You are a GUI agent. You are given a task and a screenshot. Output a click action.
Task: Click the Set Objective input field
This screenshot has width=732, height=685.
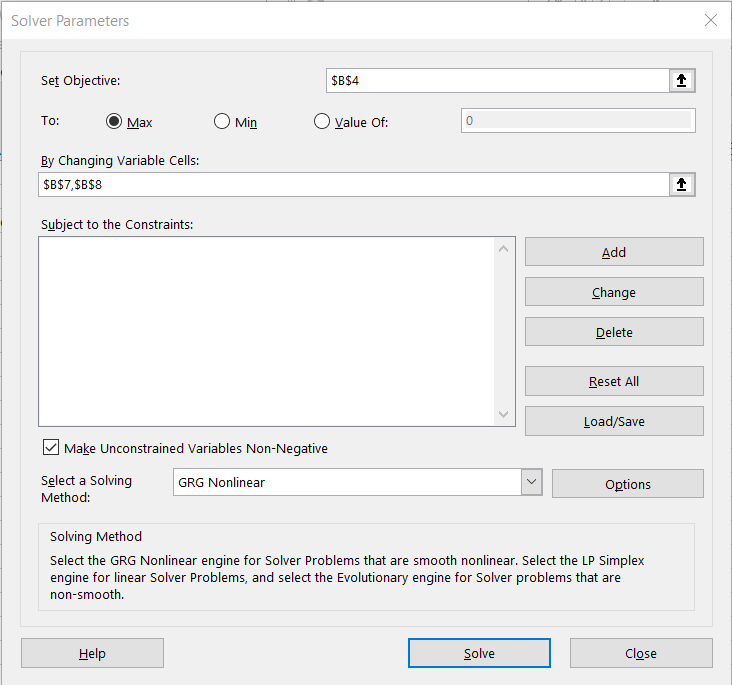point(495,81)
